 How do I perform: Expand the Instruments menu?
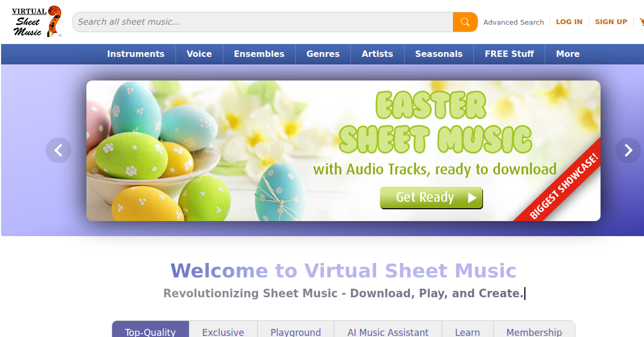point(136,54)
